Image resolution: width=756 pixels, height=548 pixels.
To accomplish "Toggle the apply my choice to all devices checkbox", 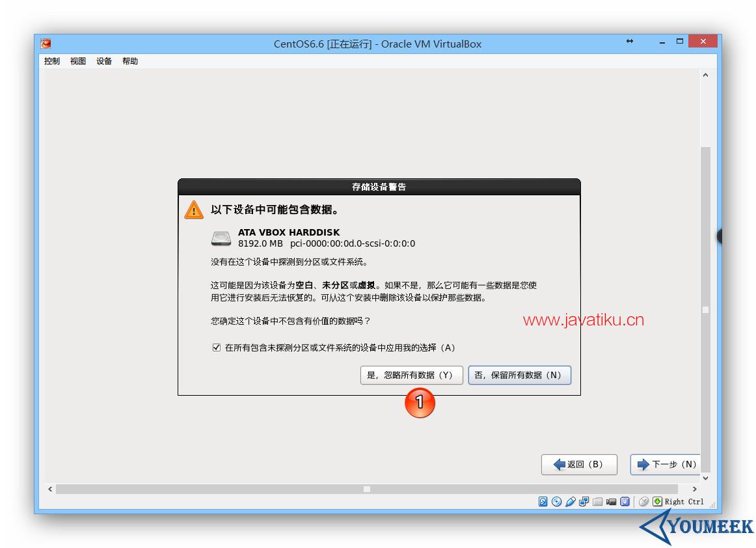I will tap(217, 348).
